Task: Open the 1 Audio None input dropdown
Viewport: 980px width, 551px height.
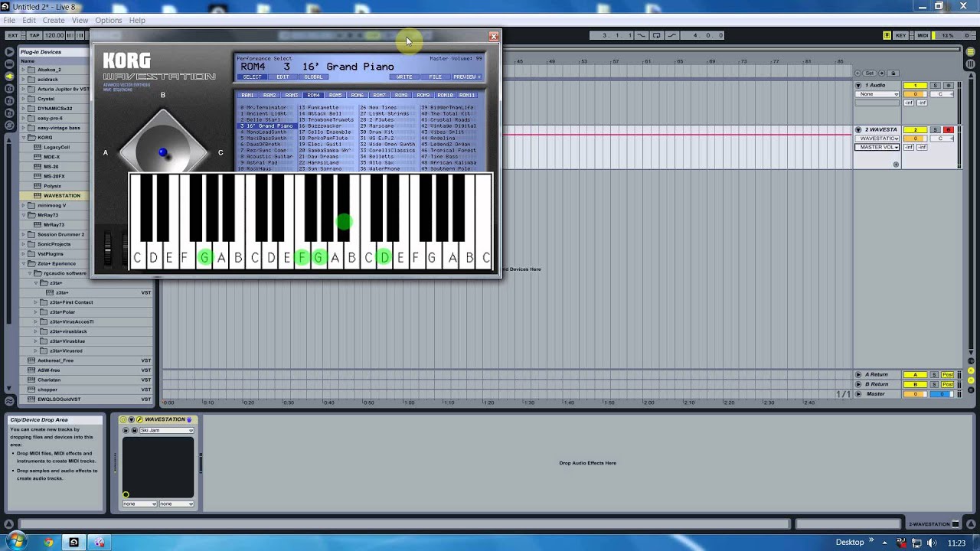Action: point(877,94)
